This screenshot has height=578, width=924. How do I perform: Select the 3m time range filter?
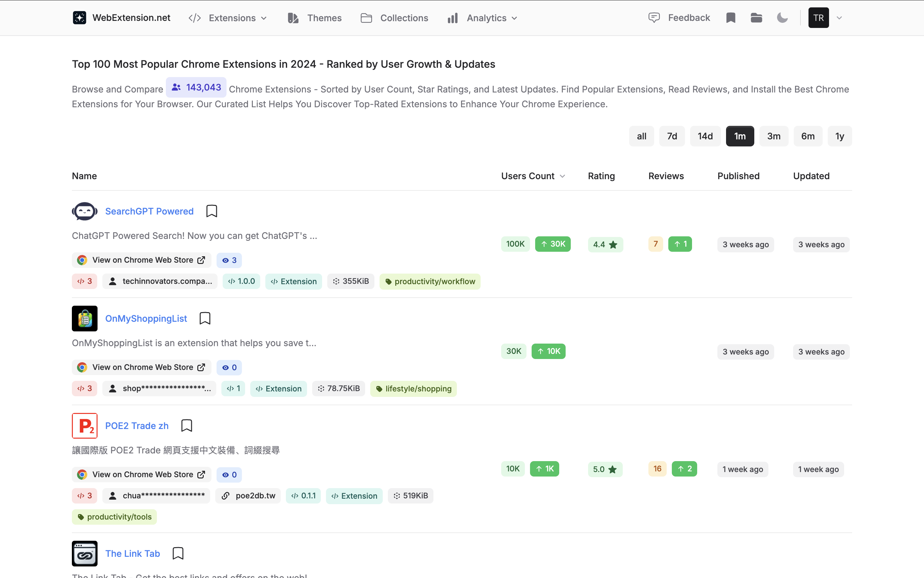click(774, 136)
